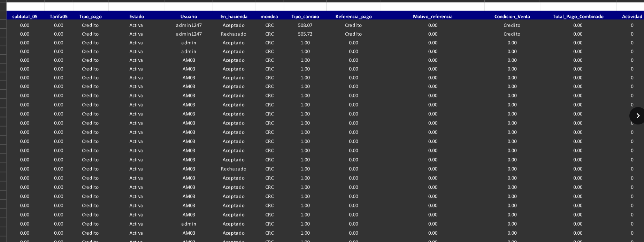Select the Tipo_cambio column header
644x242 pixels.
[x=305, y=16]
